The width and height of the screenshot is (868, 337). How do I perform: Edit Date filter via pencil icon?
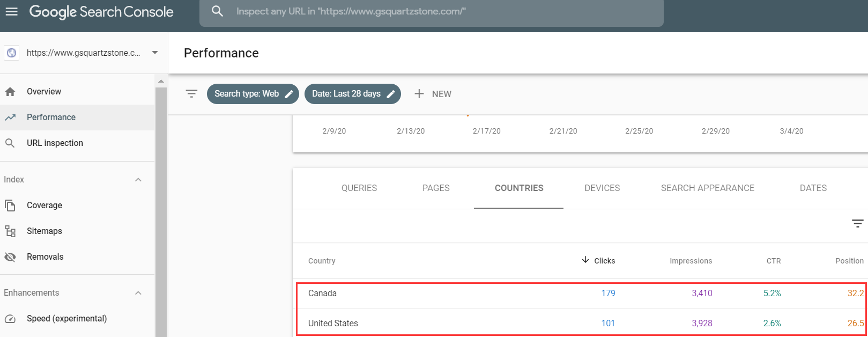pos(391,94)
